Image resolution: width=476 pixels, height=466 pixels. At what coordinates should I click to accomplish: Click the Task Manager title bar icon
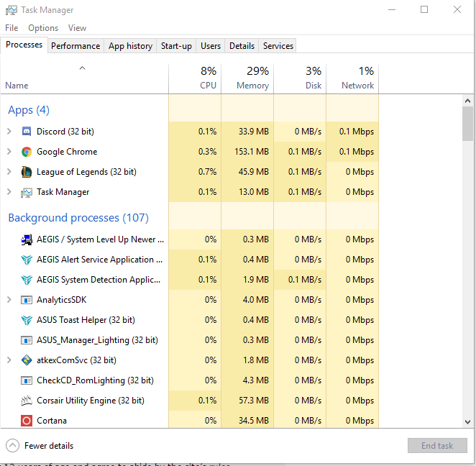coord(12,10)
